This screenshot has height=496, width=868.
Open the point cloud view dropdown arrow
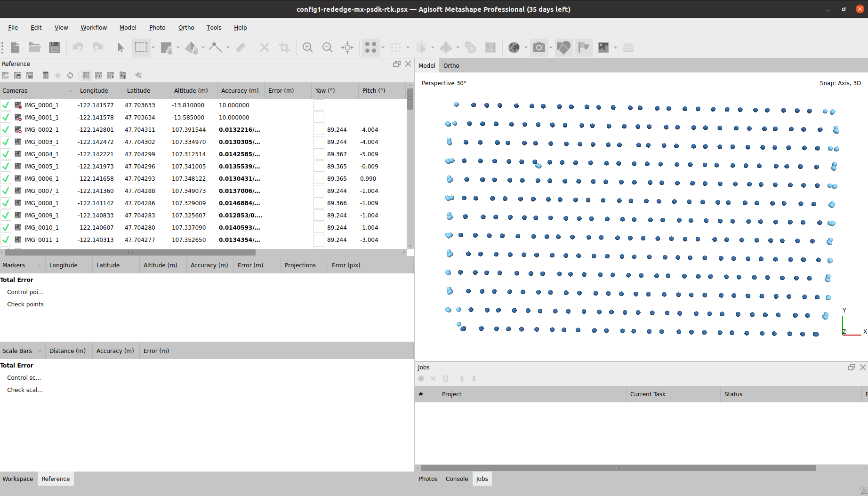383,48
